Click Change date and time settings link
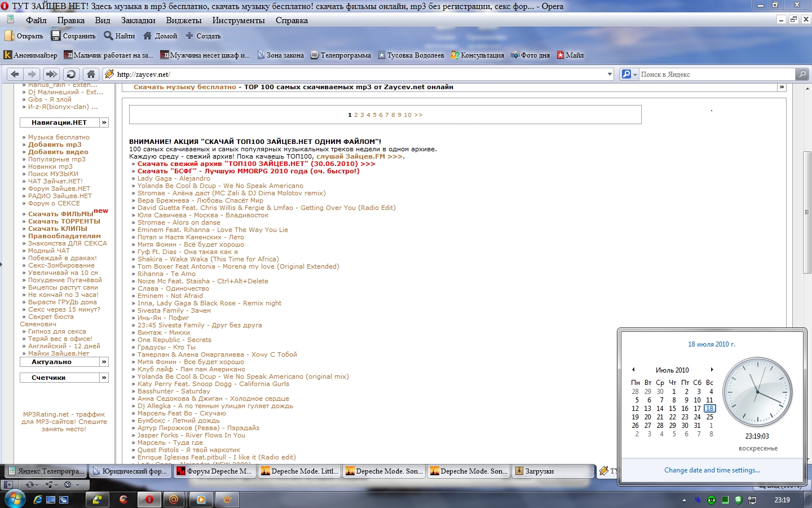Viewport: 812px width, 508px height. pyautogui.click(x=712, y=470)
